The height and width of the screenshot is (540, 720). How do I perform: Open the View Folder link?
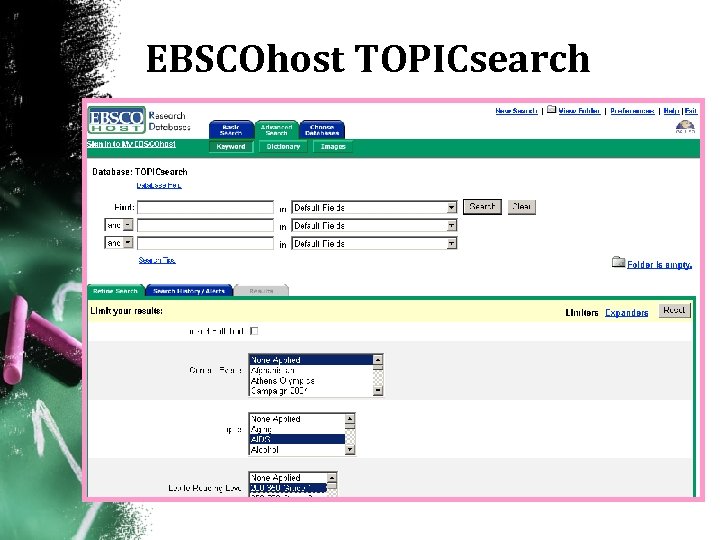[x=579, y=111]
